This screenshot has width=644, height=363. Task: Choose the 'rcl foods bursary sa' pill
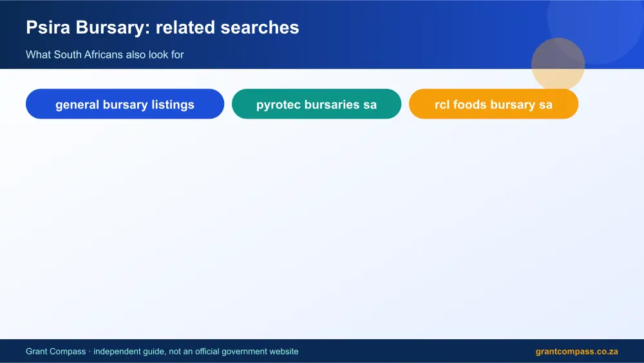[493, 104]
